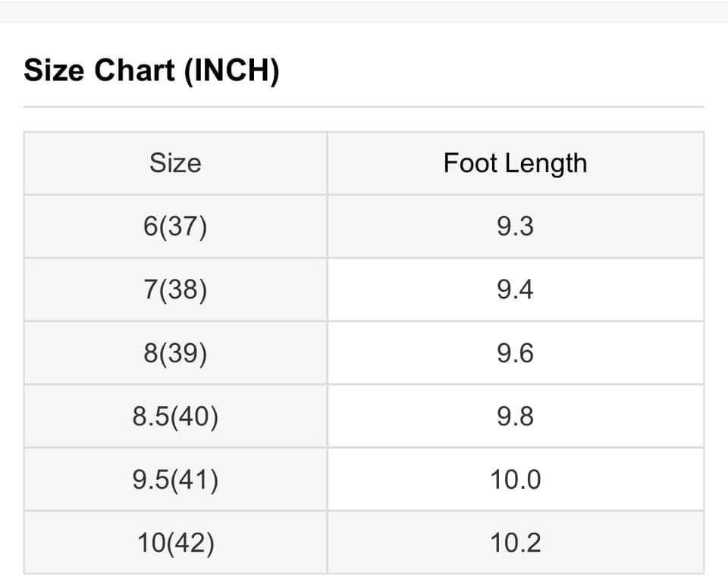Click the gray bar above the title
This screenshot has width=728, height=579.
click(364, 11)
